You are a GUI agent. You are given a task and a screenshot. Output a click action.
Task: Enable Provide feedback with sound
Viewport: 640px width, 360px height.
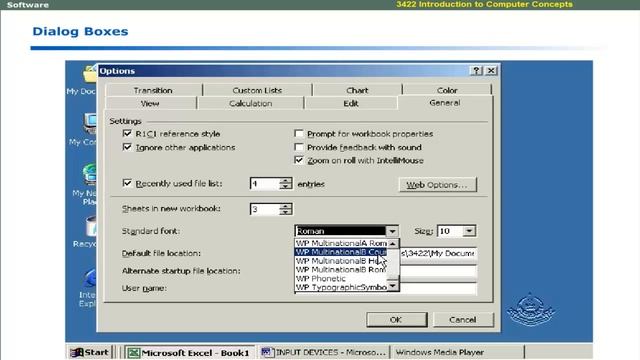coord(299,147)
